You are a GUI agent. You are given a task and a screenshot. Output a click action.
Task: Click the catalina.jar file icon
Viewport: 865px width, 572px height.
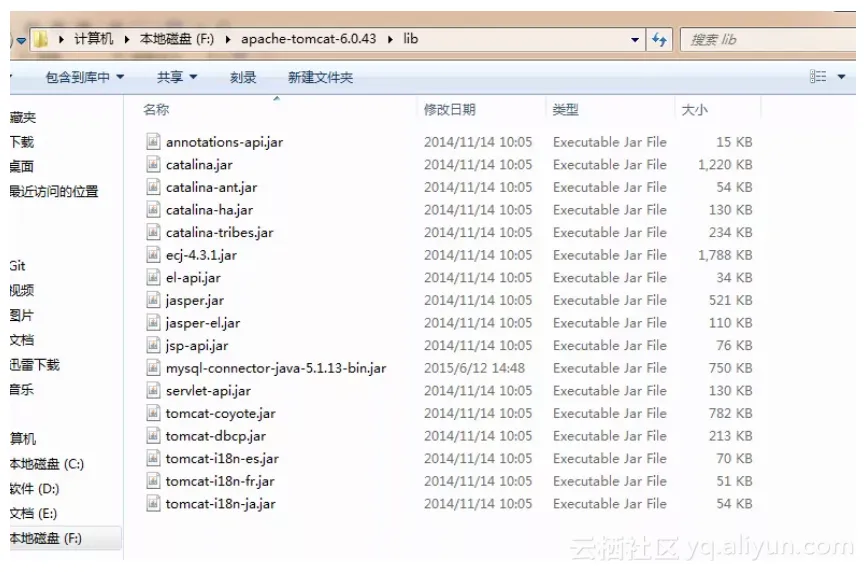(x=153, y=164)
